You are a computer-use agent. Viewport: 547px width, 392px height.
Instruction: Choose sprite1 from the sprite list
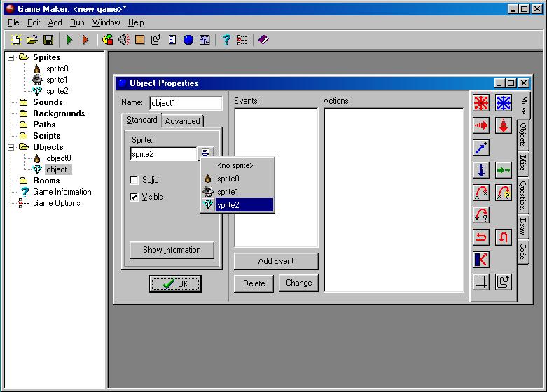(x=228, y=192)
